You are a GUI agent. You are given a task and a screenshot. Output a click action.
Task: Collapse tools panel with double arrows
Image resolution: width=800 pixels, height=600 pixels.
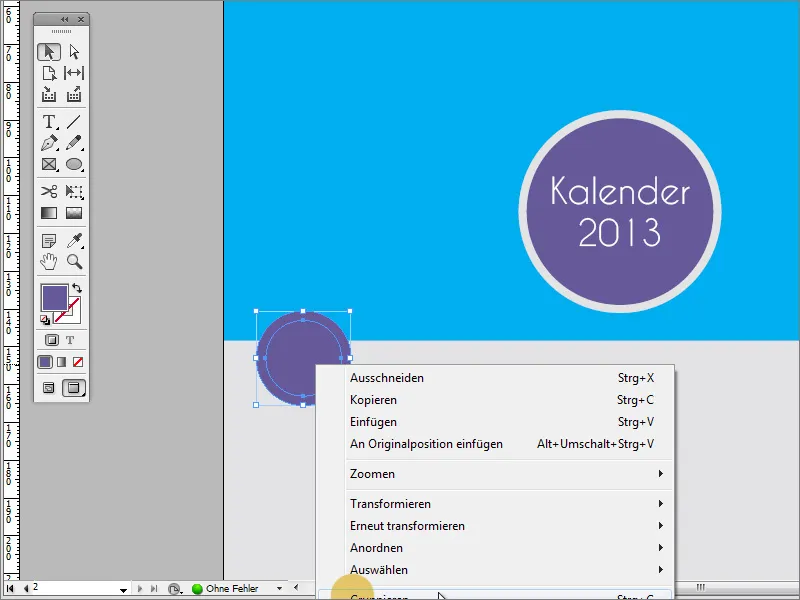(64, 19)
